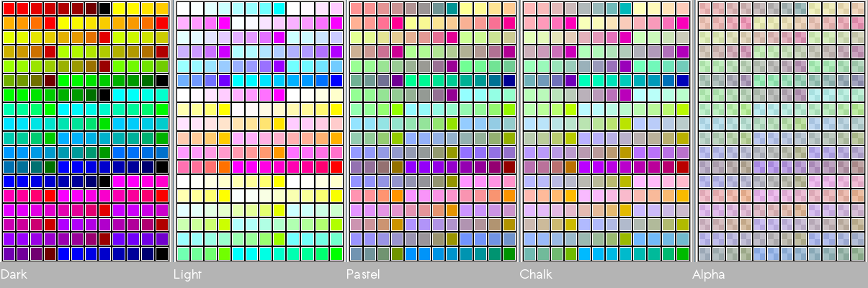Viewport: 868px width, 288px height.
Task: Select the bottom-left purple swatch in Dark palette
Action: pos(9,253)
